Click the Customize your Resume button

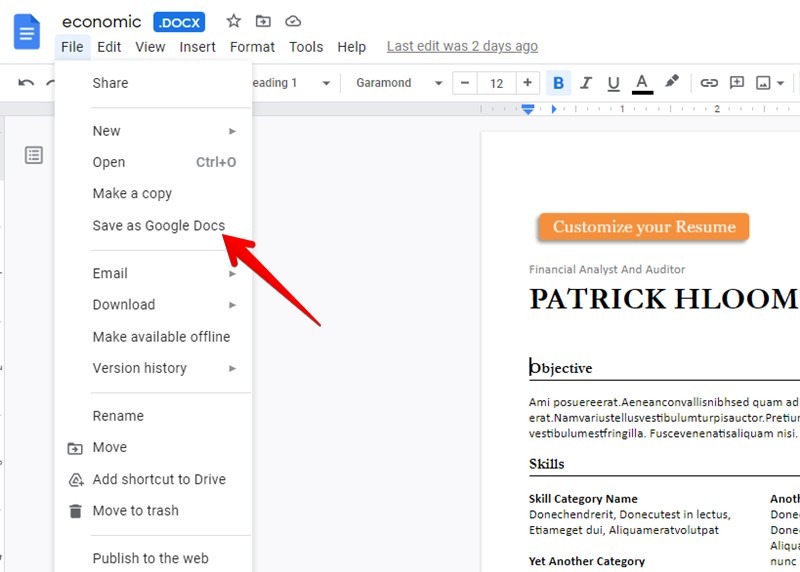click(643, 227)
